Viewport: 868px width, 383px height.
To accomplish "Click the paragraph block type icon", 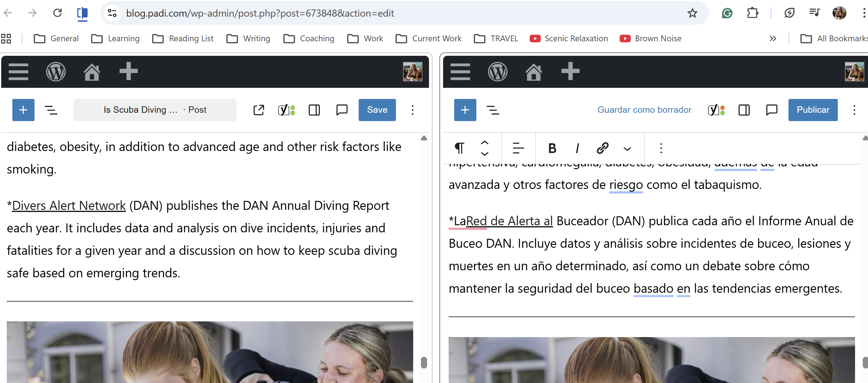I will pyautogui.click(x=459, y=148).
